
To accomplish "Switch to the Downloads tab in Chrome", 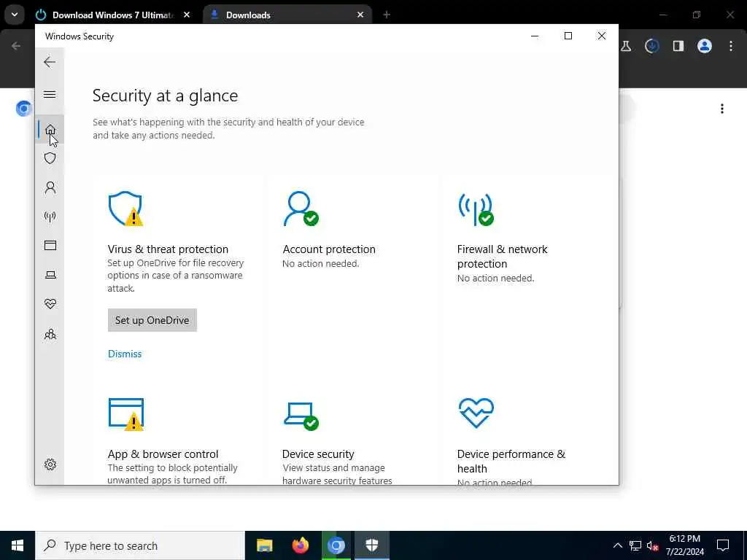I will pos(287,15).
